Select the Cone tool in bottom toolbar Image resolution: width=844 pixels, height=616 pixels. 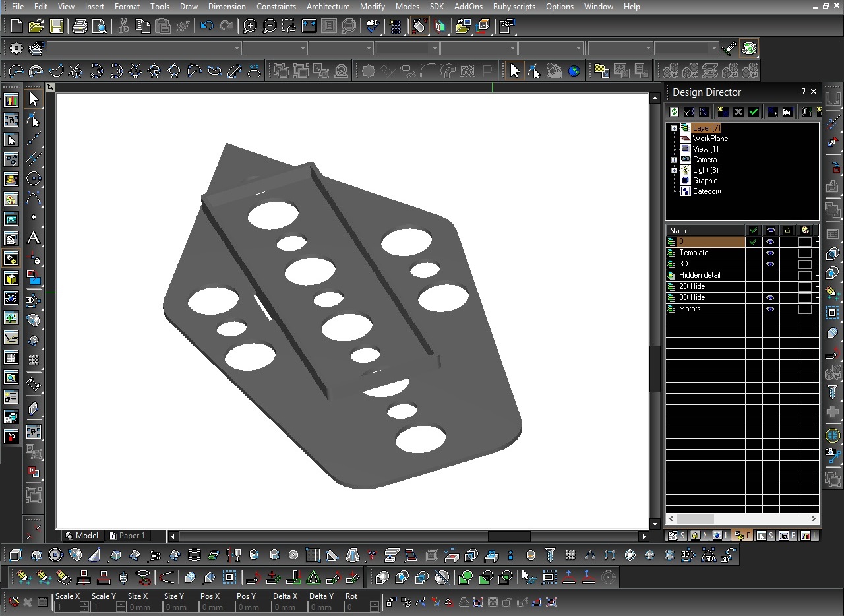[96, 555]
